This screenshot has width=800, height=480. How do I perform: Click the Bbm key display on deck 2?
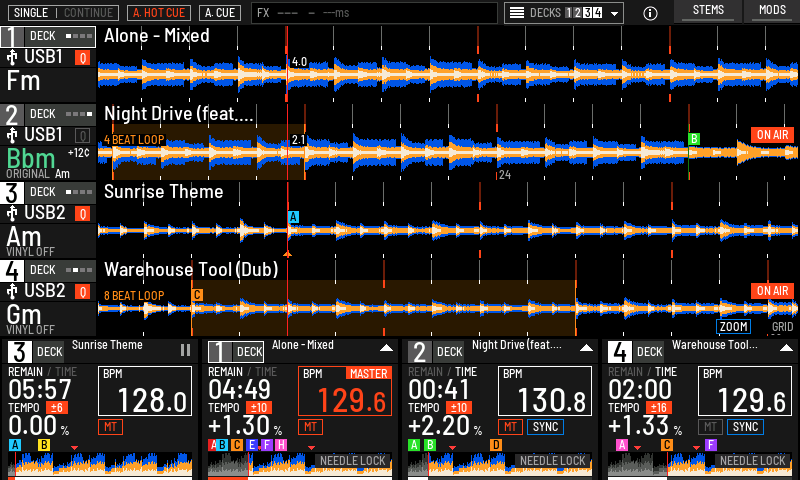(x=31, y=159)
